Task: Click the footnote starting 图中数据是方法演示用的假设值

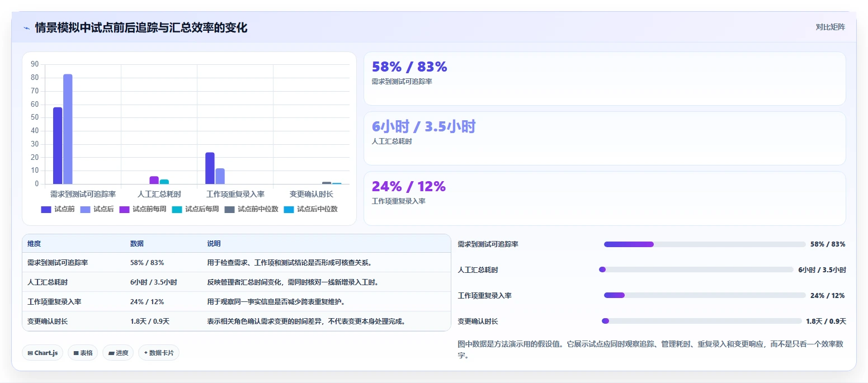Action: coord(650,349)
